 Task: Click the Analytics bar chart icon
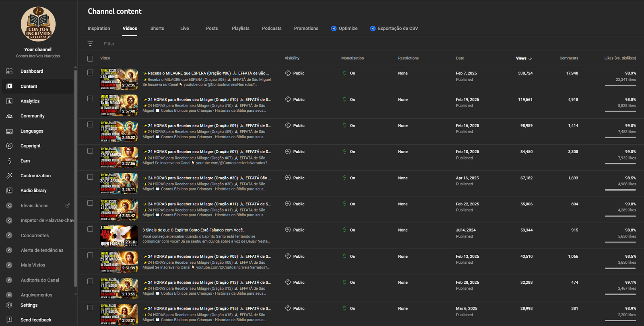coord(9,101)
